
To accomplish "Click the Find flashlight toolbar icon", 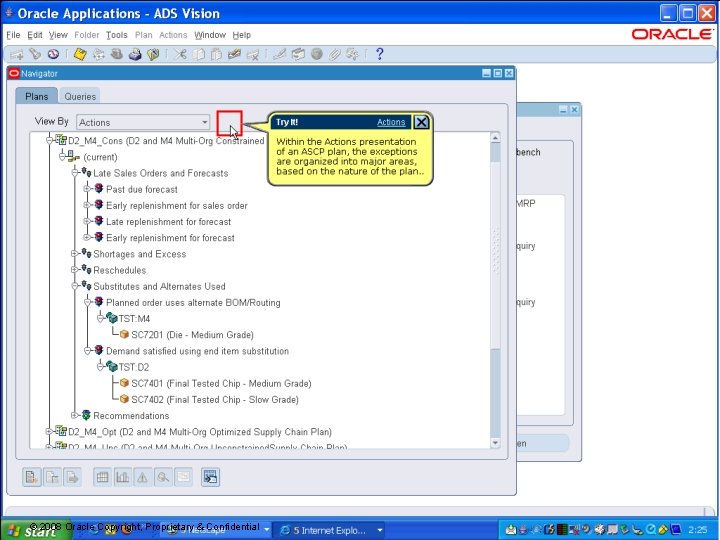I will (x=35, y=54).
